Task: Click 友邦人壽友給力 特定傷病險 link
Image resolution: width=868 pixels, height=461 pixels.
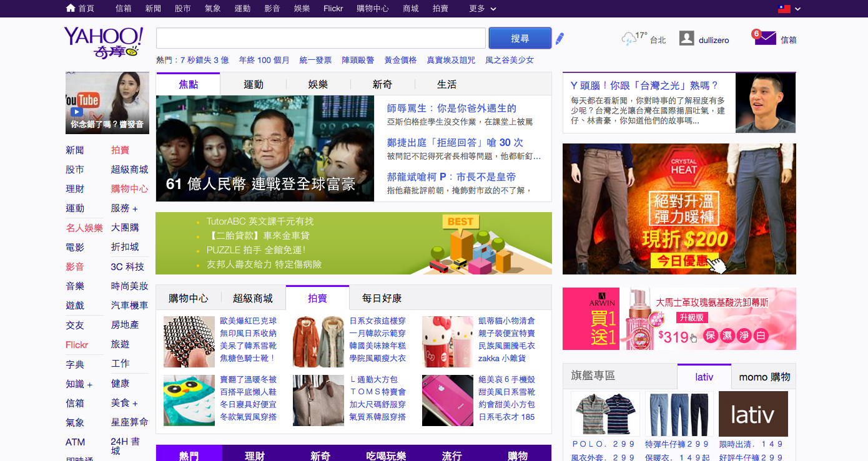Action: 264,264
